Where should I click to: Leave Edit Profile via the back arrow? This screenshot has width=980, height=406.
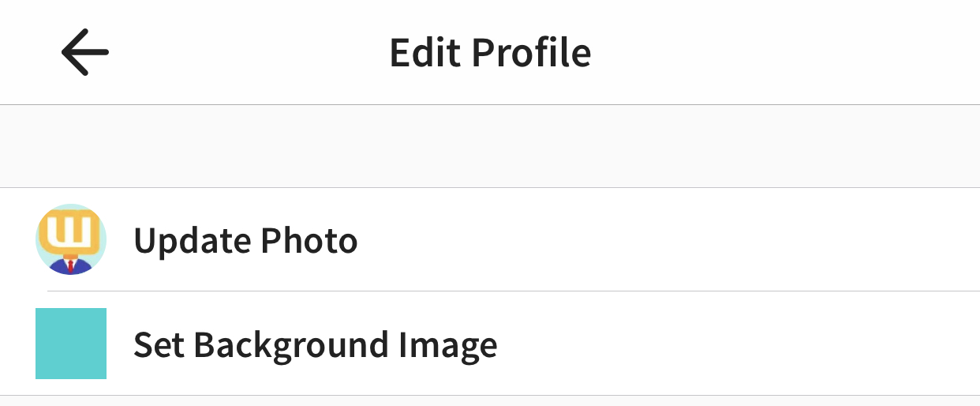[x=84, y=52]
